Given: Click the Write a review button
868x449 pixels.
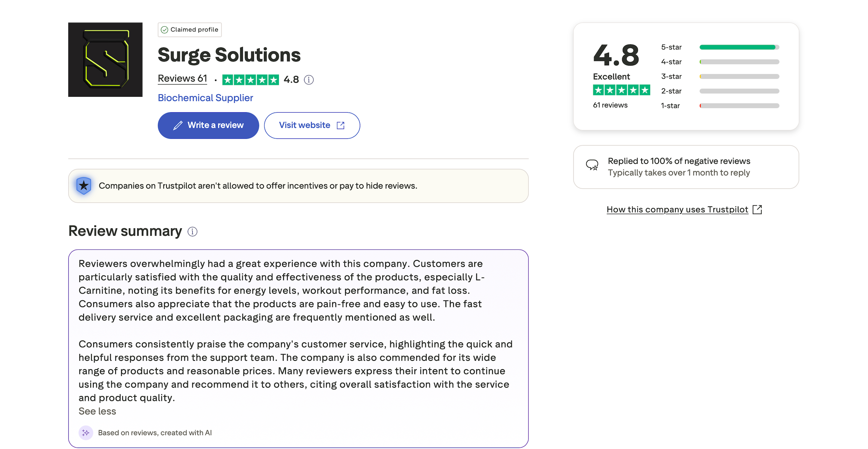Looking at the screenshot, I should click(208, 125).
